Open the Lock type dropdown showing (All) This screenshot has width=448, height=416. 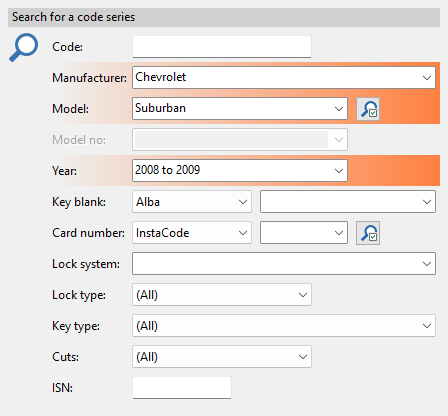[222, 295]
